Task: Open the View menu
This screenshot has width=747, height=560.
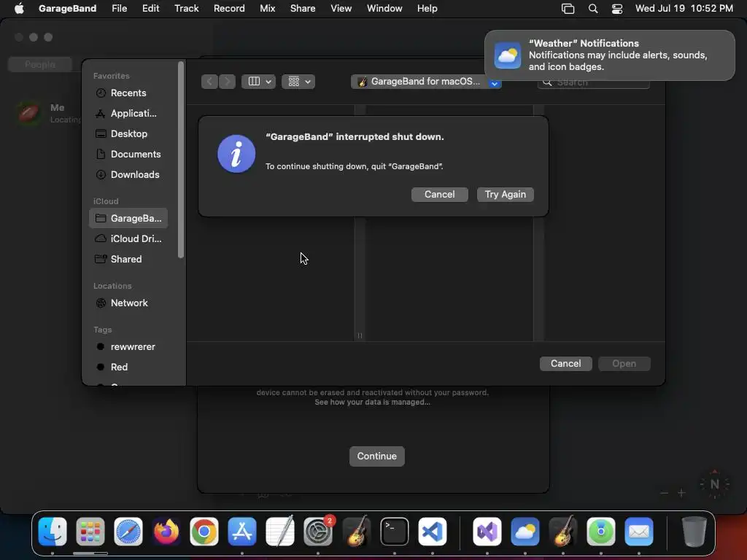Action: pos(341,9)
